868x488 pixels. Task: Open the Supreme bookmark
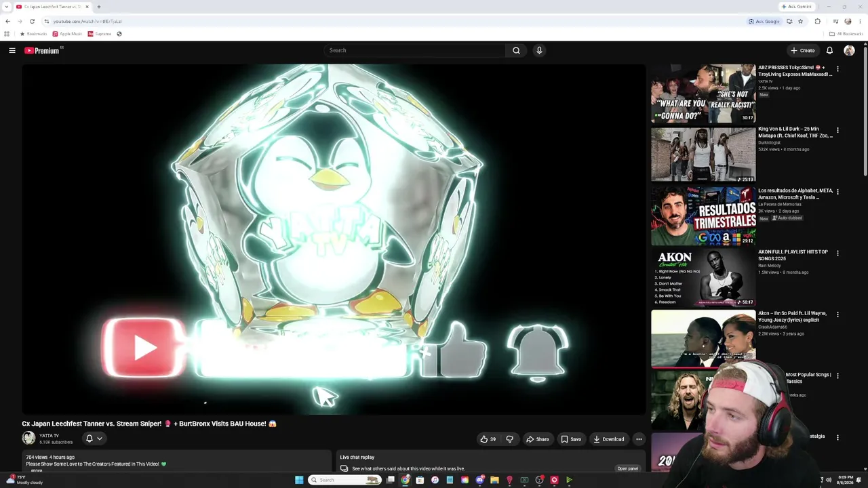pyautogui.click(x=99, y=34)
